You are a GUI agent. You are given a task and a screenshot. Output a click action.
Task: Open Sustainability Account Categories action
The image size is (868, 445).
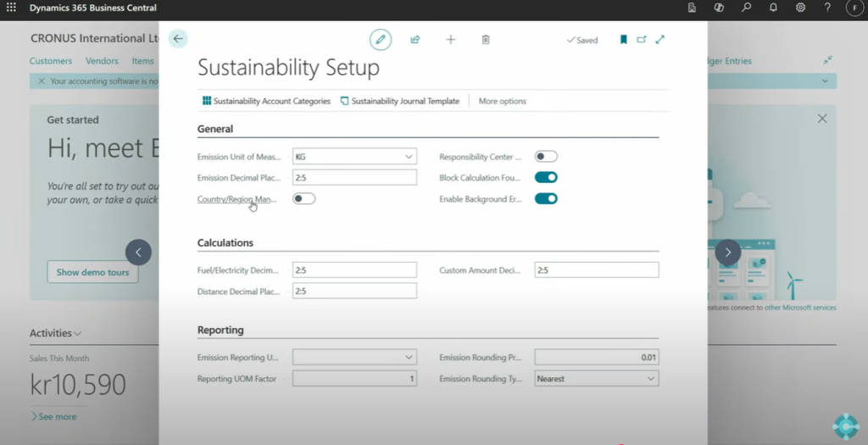tap(266, 101)
